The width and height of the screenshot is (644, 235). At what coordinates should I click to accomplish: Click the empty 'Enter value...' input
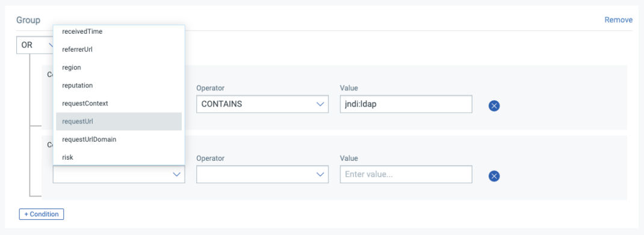coord(406,174)
